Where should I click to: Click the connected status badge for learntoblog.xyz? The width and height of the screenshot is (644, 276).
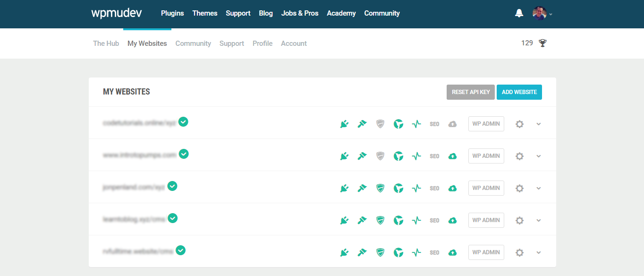click(173, 218)
